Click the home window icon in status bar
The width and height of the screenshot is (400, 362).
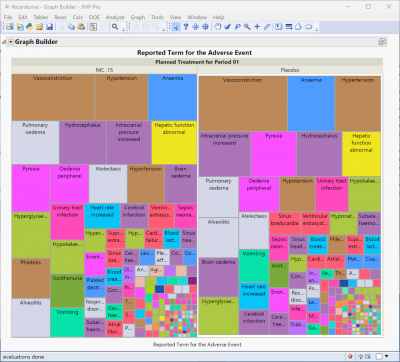pyautogui.click(x=360, y=356)
